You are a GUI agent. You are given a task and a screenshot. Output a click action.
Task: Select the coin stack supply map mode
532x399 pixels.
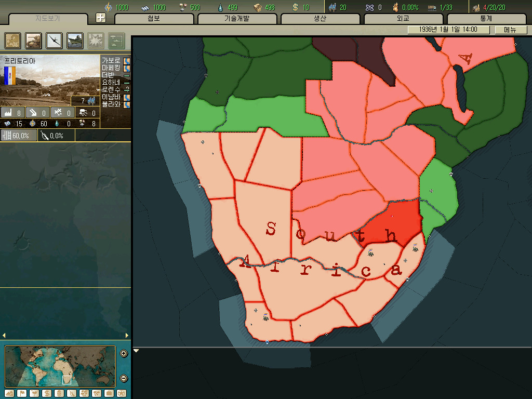pos(59,393)
